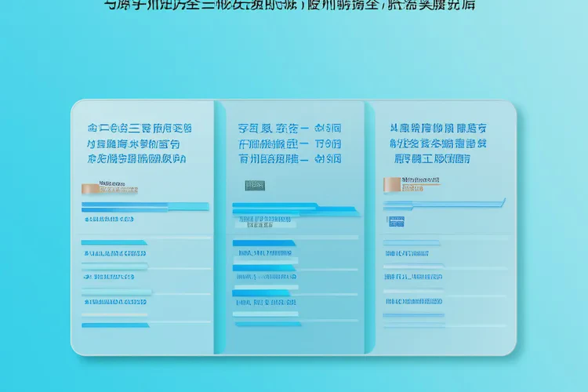Screen dimensions: 588x392
Task: Select the bottom blue bar in the left panel
Action: 114,325
